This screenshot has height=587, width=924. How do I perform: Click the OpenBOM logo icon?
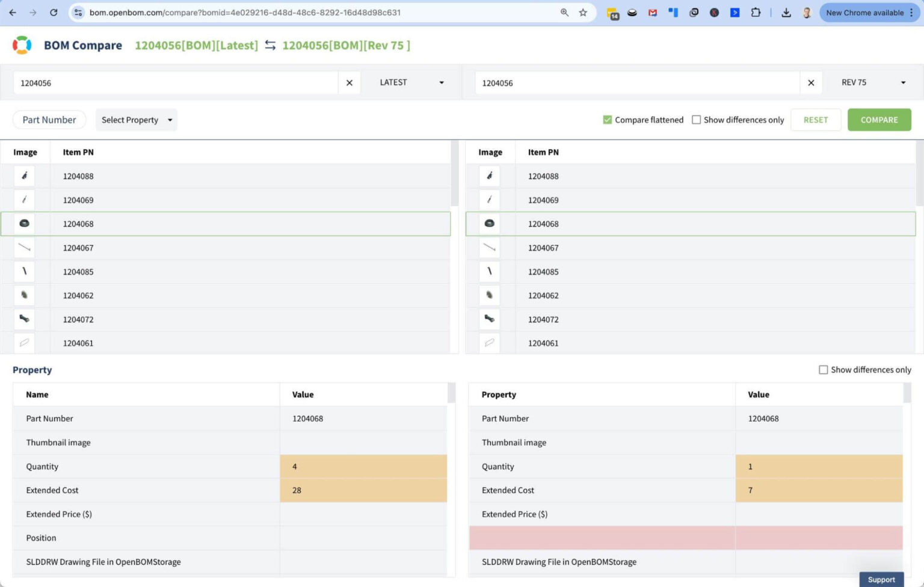point(22,45)
